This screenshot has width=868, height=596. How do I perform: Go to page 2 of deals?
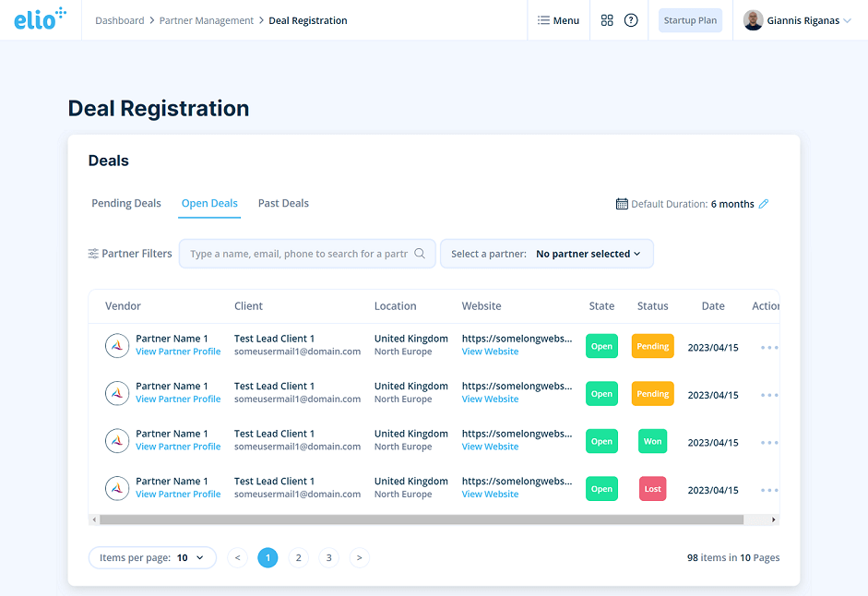coord(298,557)
